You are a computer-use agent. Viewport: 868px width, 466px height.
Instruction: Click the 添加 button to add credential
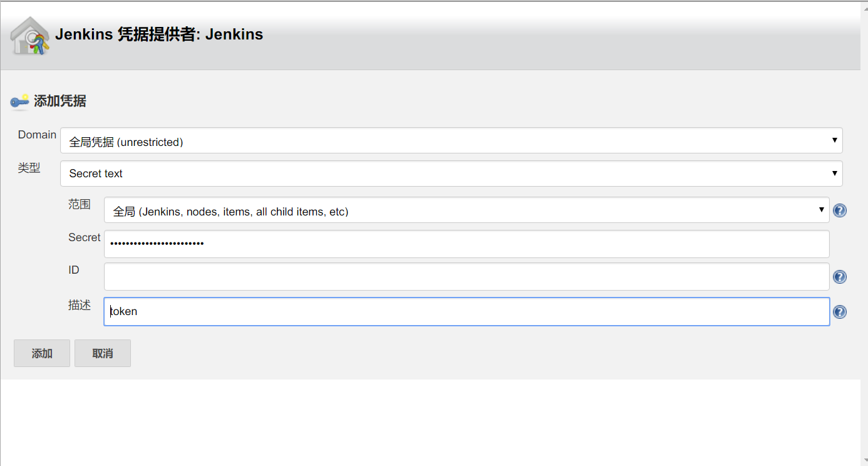[x=42, y=353]
